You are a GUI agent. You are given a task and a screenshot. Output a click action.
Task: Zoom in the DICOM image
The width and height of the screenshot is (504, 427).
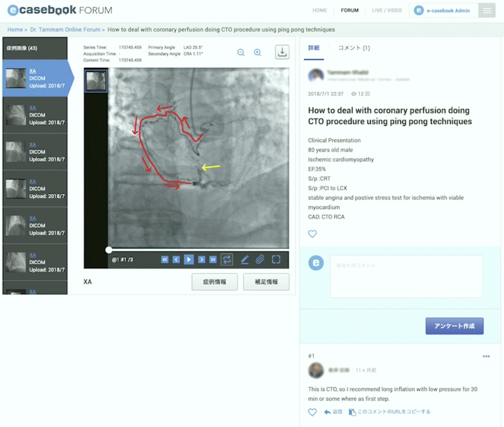(257, 52)
